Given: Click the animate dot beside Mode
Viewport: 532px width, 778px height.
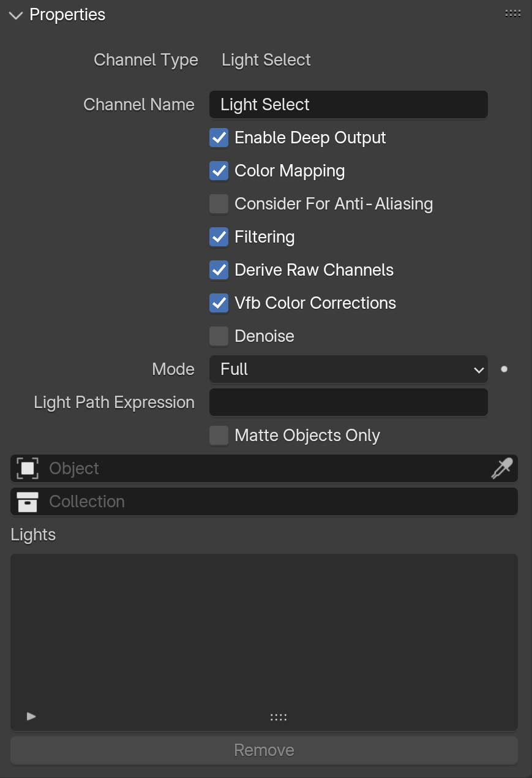Looking at the screenshot, I should 504,369.
